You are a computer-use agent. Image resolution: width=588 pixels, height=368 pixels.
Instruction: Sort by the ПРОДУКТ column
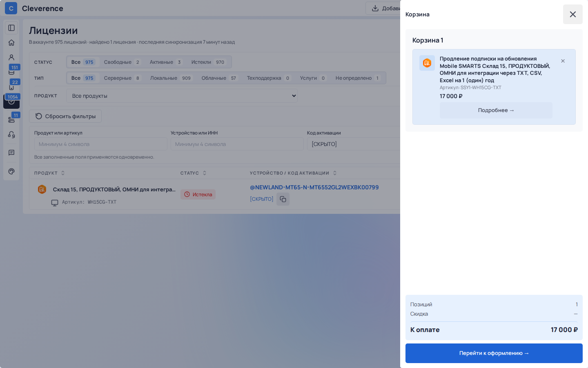click(x=49, y=173)
